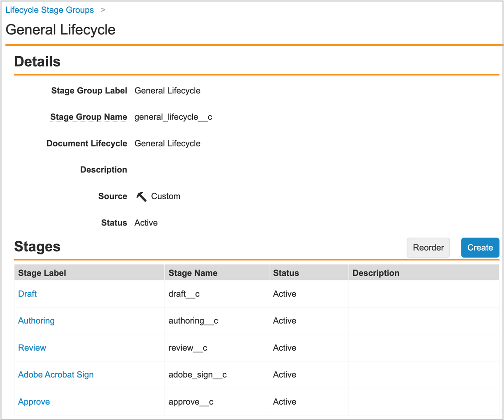This screenshot has height=420, width=504.
Task: Click the Status column header
Action: coord(286,273)
